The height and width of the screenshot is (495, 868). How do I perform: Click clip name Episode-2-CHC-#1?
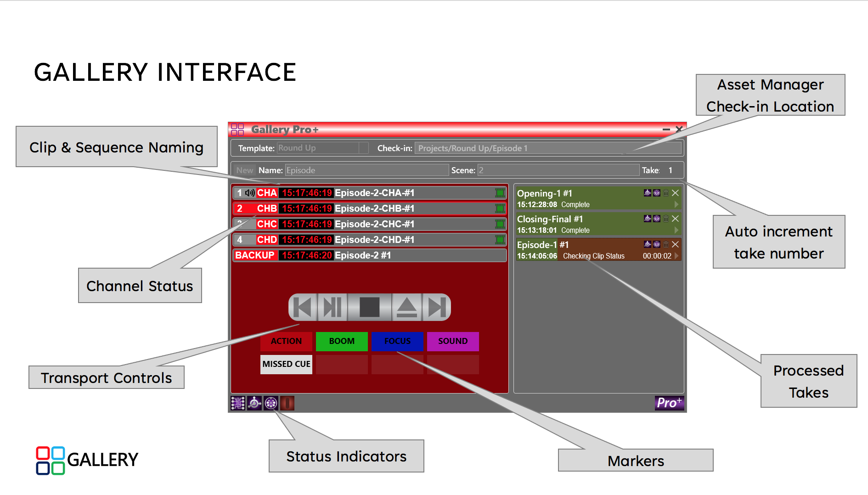374,224
